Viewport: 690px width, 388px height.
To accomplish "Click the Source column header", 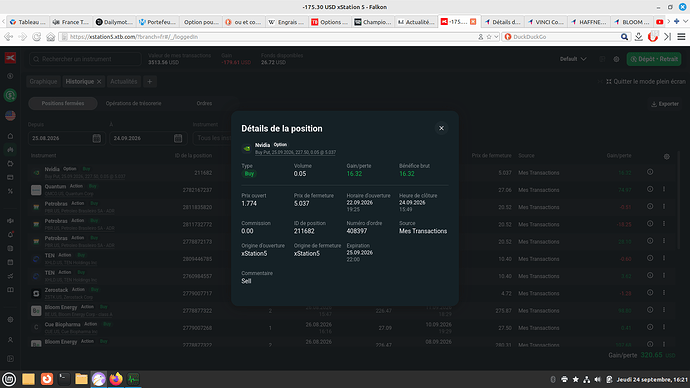I will click(526, 156).
